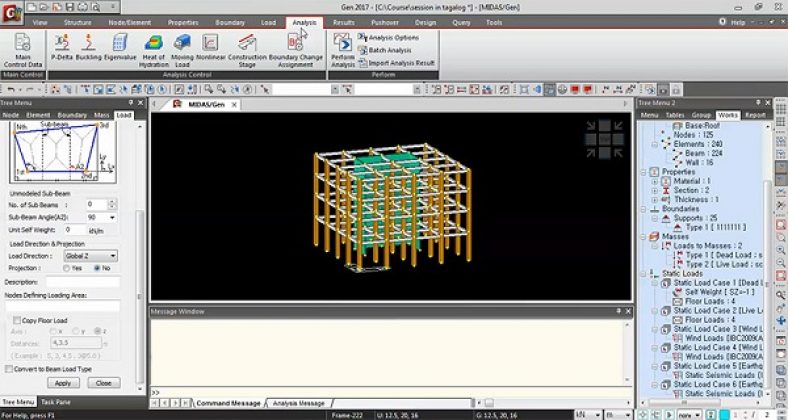Open the Pushover ribbon tab
The image size is (788, 420).
[x=385, y=23]
